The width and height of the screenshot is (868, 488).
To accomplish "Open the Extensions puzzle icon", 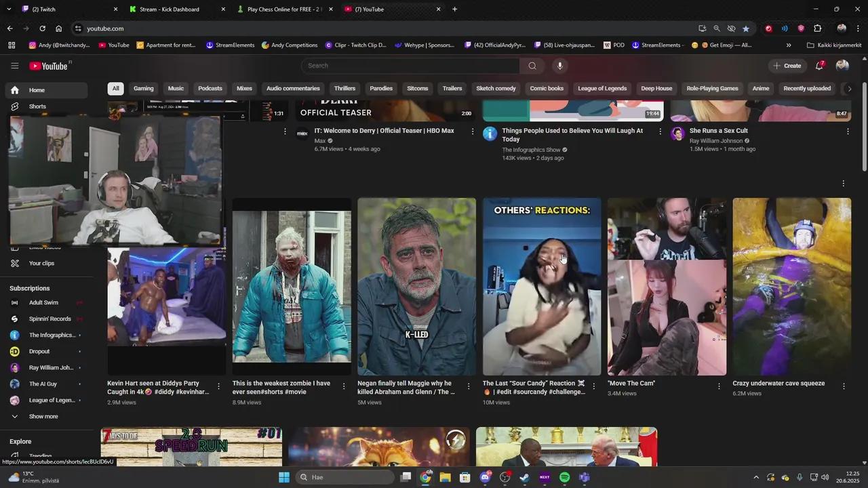I will point(817,28).
